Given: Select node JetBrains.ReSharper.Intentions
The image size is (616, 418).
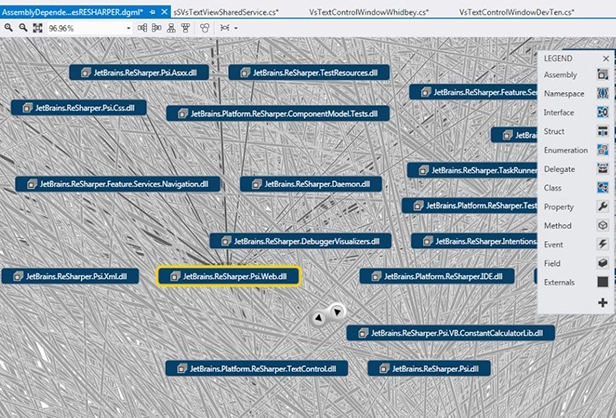Looking at the screenshot, I should (474, 241).
